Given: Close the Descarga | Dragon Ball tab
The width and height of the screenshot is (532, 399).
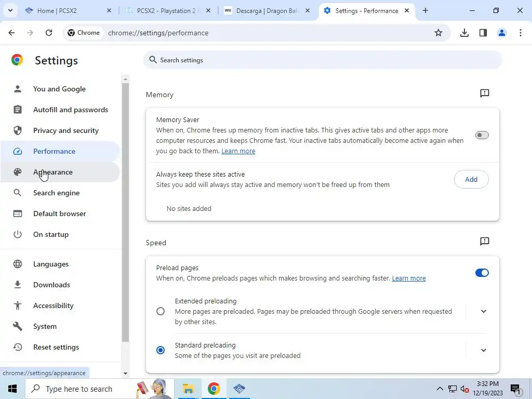Looking at the screenshot, I should [308, 10].
